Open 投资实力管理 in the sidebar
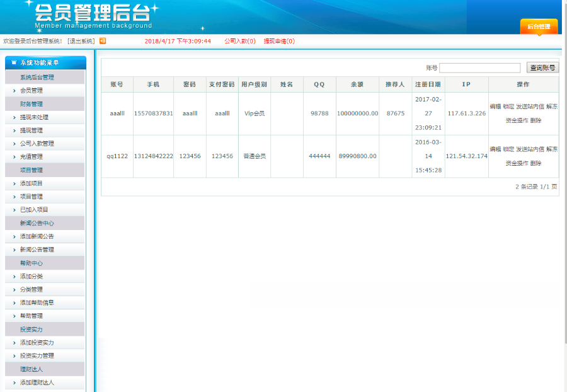The image size is (567, 392). [37, 356]
